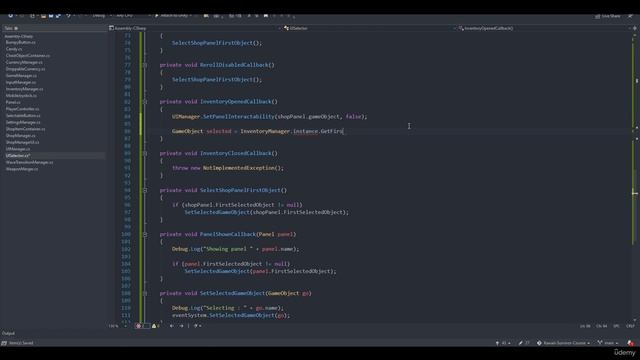
Task: Open Candy.cs in the file list
Action: (14, 49)
